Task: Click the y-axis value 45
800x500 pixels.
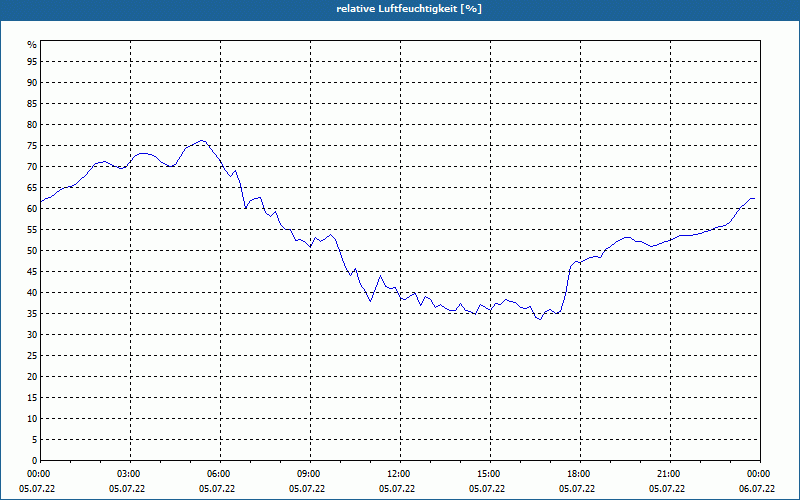Action: [32, 272]
